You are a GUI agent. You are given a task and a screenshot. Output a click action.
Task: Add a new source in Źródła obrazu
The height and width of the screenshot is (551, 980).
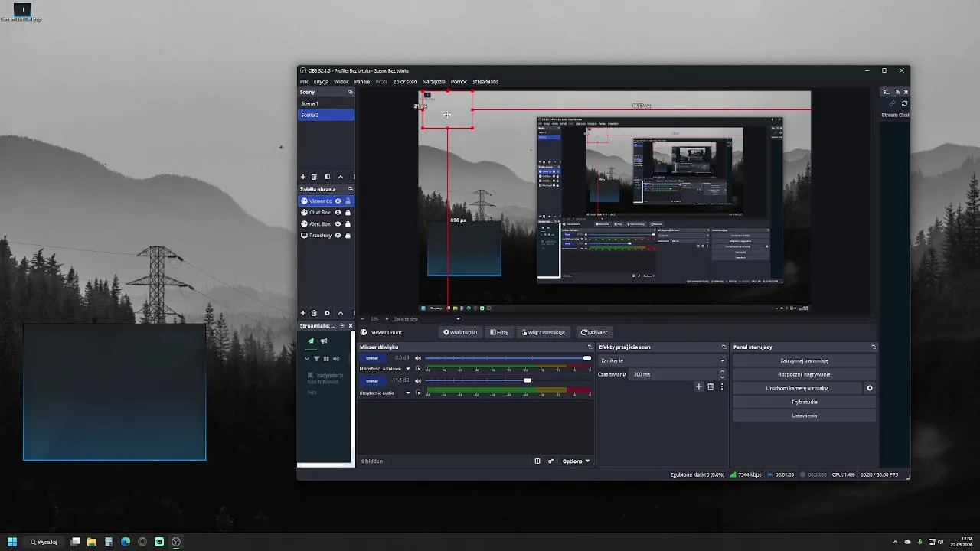(x=303, y=313)
